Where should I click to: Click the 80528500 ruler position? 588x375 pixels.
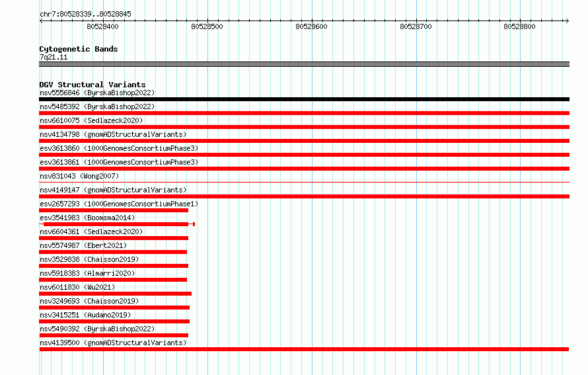[207, 26]
